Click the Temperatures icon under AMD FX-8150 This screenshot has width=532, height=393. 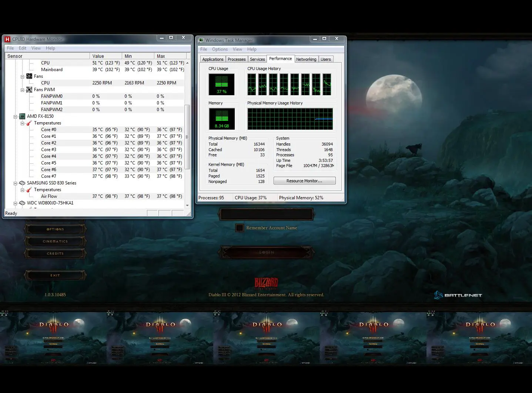click(29, 123)
